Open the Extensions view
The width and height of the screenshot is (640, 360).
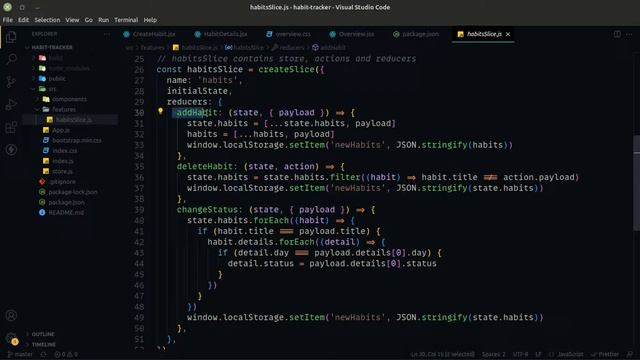click(x=11, y=127)
